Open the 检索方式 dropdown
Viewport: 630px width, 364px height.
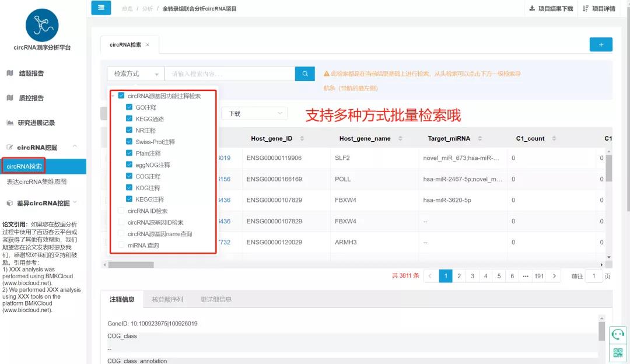136,73
